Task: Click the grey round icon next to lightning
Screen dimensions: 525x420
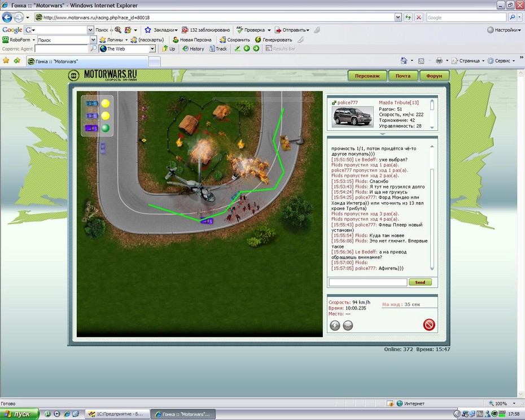Action: point(348,325)
